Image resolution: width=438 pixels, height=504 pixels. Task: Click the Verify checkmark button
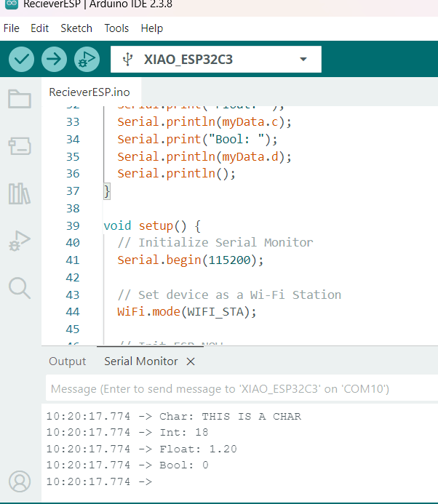click(21, 59)
